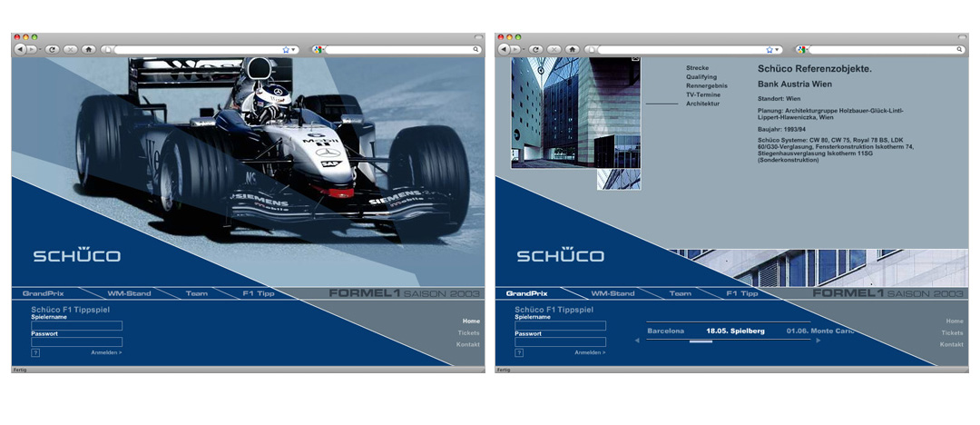Select the Qualifying submenu item
This screenshot has width=980, height=425.
[701, 77]
